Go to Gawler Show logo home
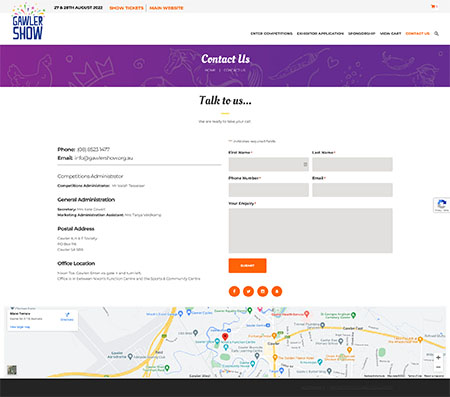 coord(28,22)
